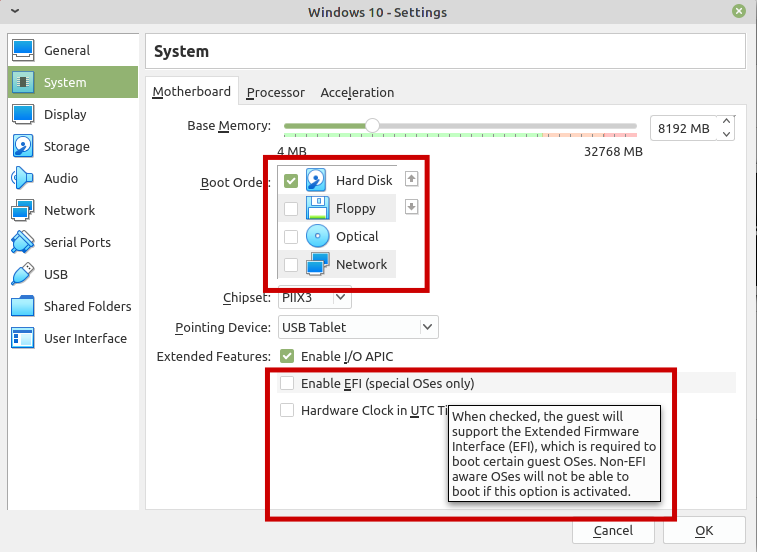757x552 pixels.
Task: Increase base memory with up stepper arrow
Action: coord(726,121)
